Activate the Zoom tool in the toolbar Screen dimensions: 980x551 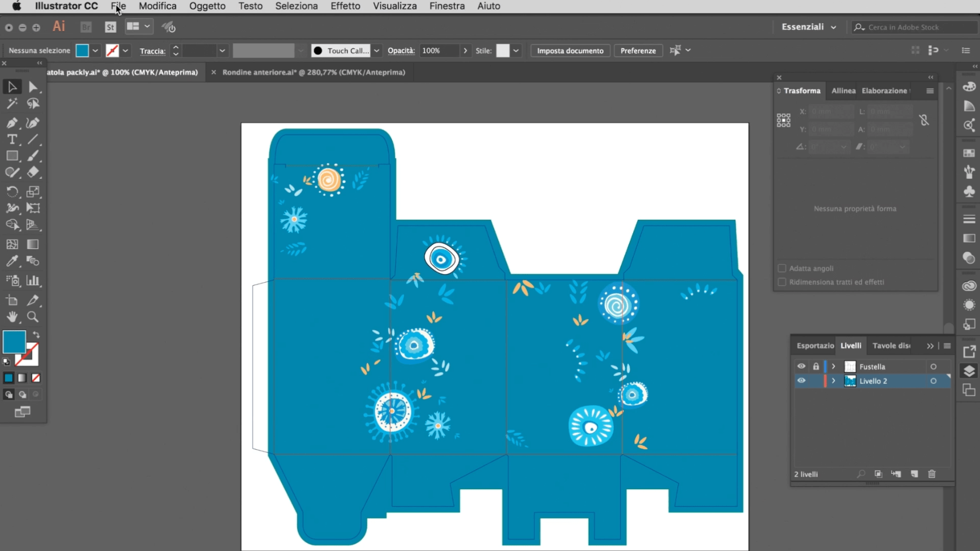pos(33,317)
